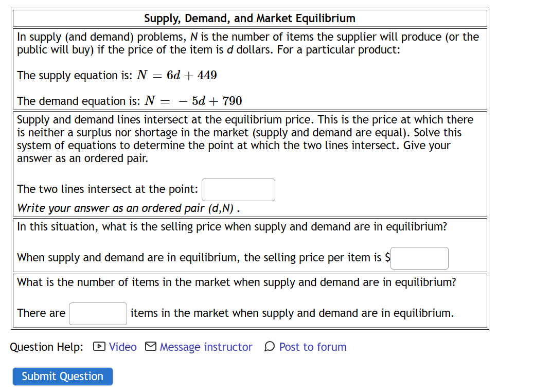Image resolution: width=533 pixels, height=392 pixels.
Task: Click the Question Help label
Action: point(46,347)
